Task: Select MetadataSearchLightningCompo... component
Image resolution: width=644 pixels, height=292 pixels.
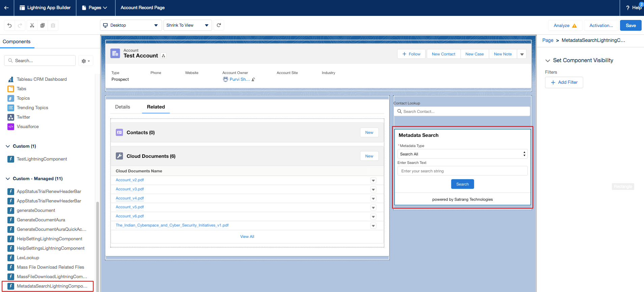Action: [x=48, y=286]
